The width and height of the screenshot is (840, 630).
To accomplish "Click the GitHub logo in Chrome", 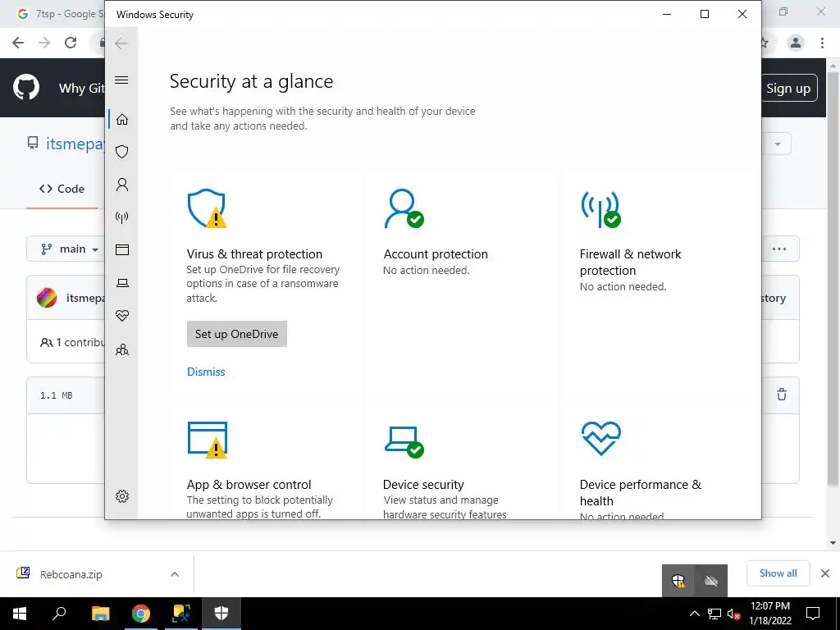I will coord(26,88).
